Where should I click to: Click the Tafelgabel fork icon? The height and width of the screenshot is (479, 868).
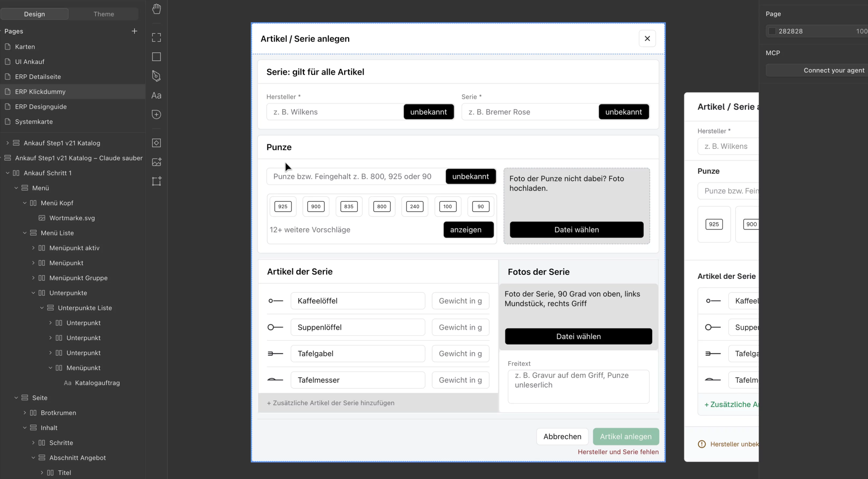pyautogui.click(x=276, y=354)
